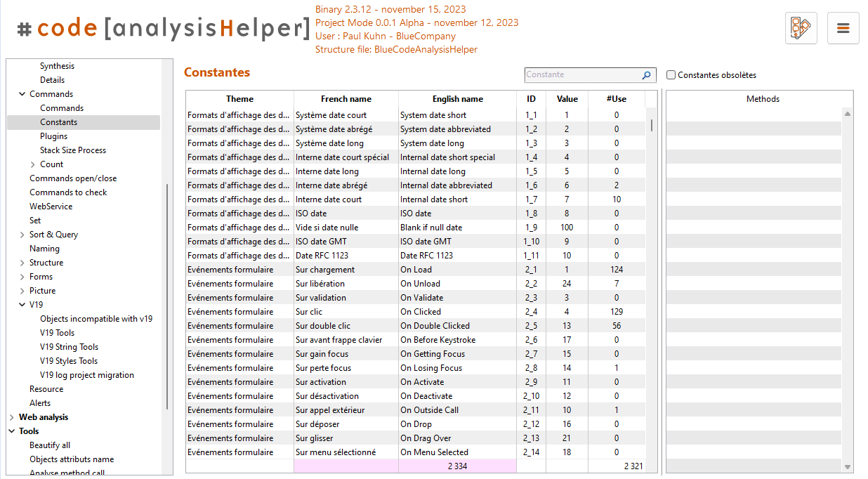Select the ID cell 2_14
This screenshot has width=868, height=479.
pos(531,452)
